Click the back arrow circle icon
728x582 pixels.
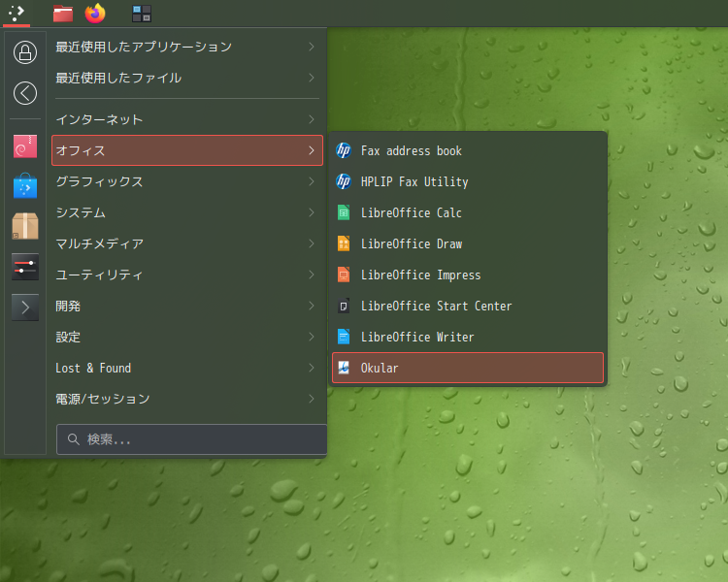[x=25, y=93]
